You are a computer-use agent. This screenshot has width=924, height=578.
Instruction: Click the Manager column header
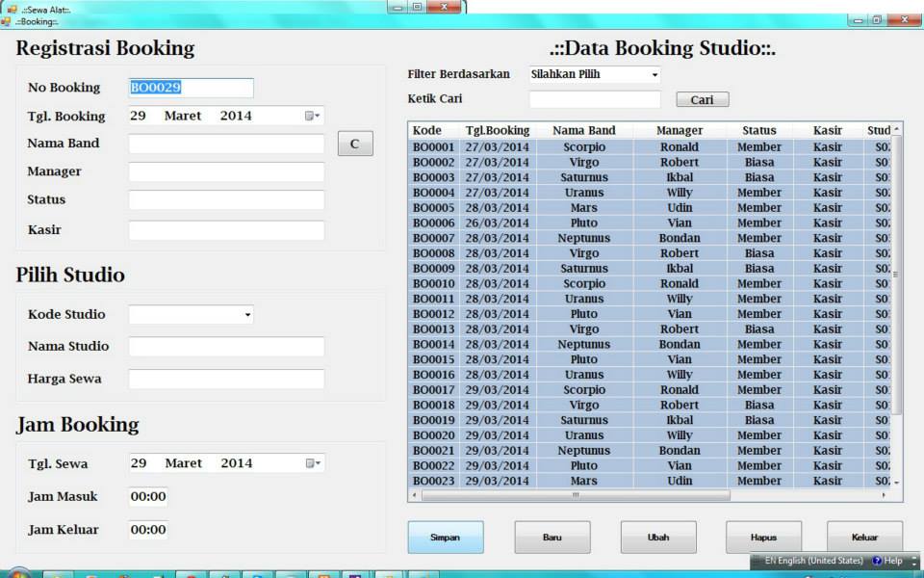tap(680, 130)
